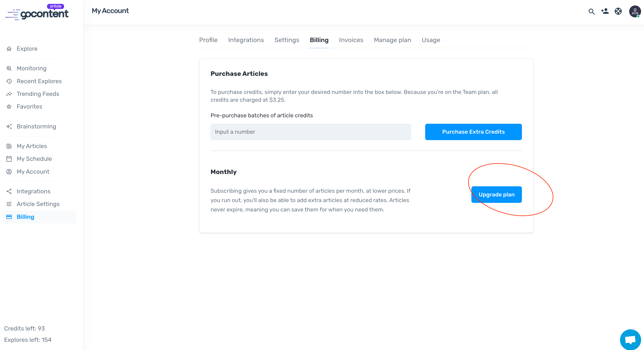This screenshot has width=644, height=350.
Task: Click the Explore home icon
Action: pos(9,49)
